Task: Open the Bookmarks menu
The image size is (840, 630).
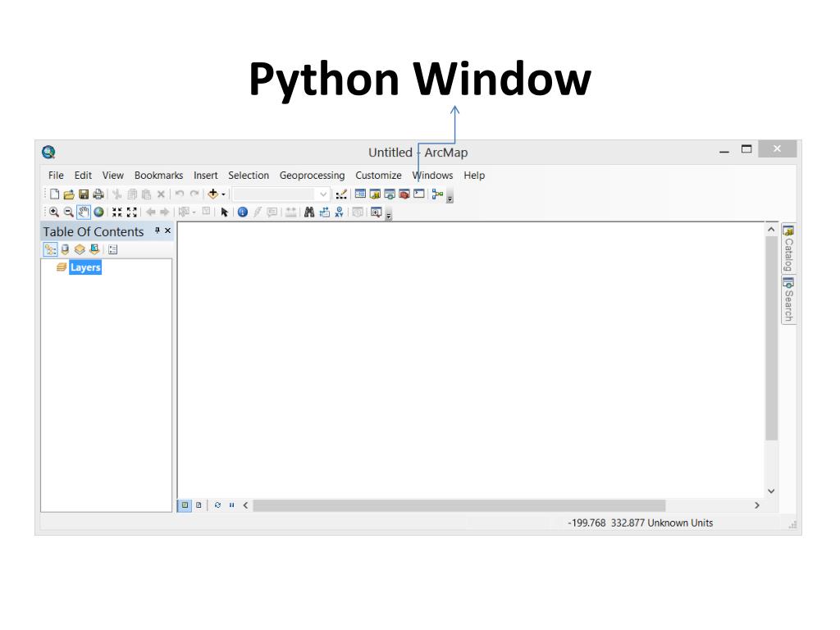Action: tap(158, 176)
